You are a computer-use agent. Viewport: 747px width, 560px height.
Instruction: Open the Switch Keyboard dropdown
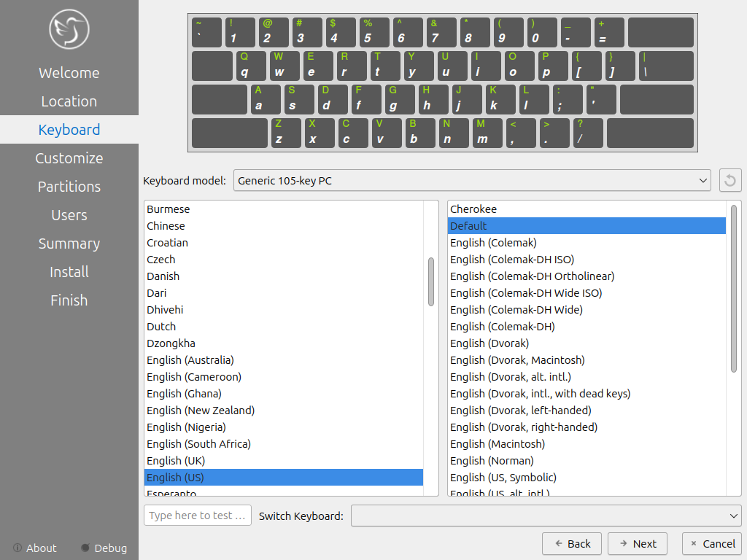coord(546,516)
